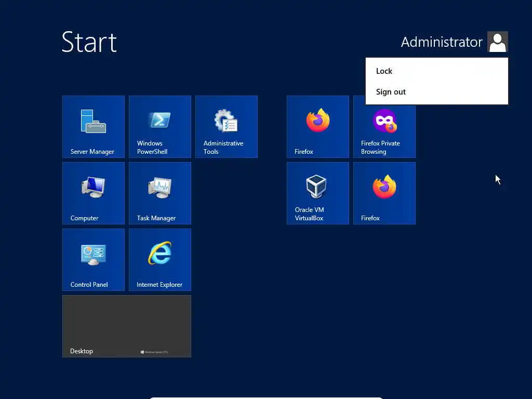Image resolution: width=532 pixels, height=399 pixels.
Task: Choose Lock from the user menu
Action: pyautogui.click(x=436, y=71)
